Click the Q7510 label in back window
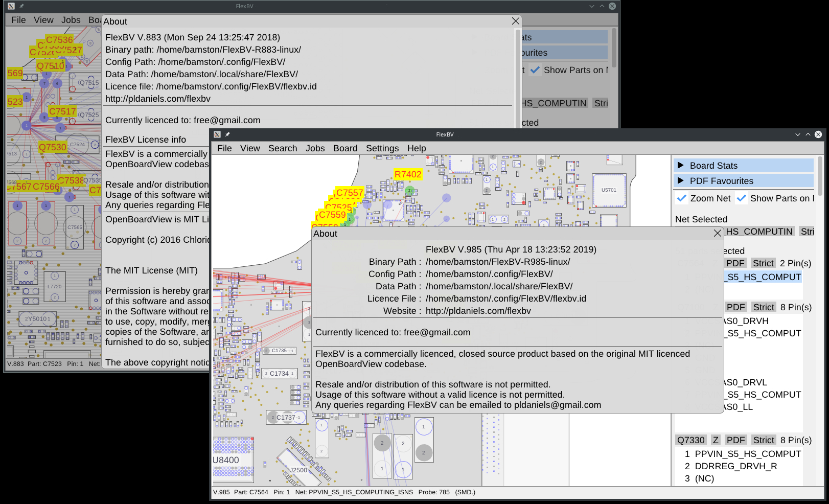 coord(51,66)
